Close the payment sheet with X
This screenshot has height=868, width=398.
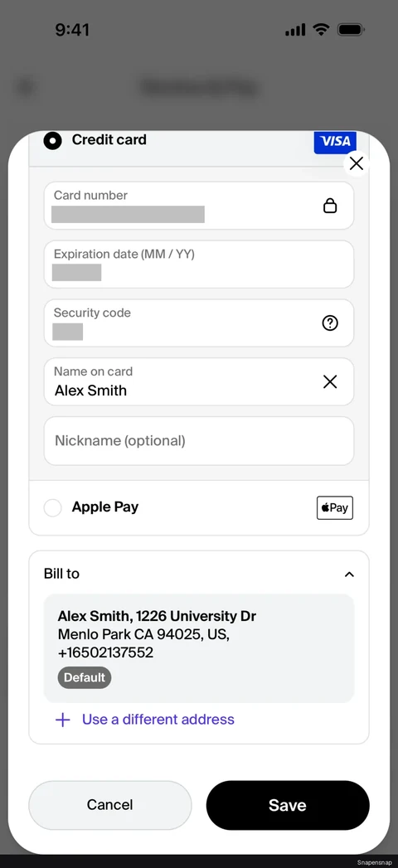(x=357, y=163)
